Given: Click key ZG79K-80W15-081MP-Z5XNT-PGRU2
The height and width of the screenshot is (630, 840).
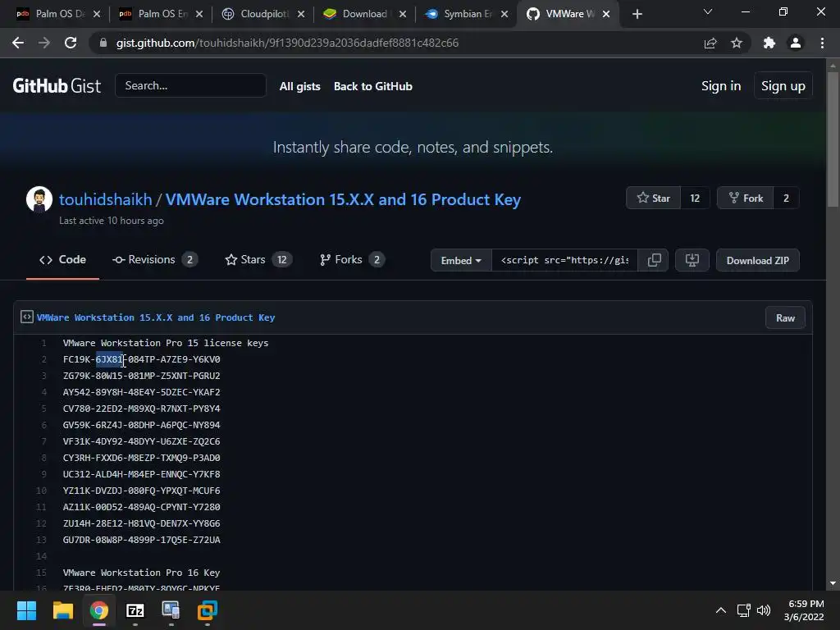Looking at the screenshot, I should (x=141, y=376).
